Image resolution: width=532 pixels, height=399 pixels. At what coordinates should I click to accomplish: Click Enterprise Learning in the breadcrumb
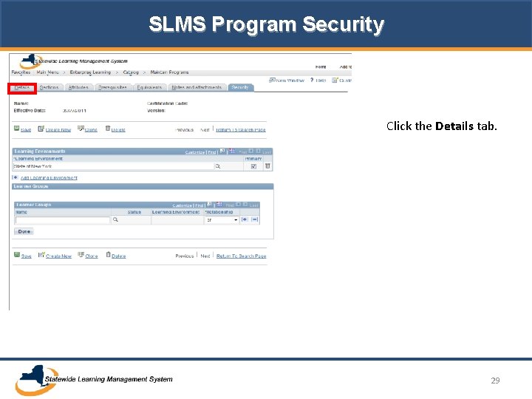point(90,72)
